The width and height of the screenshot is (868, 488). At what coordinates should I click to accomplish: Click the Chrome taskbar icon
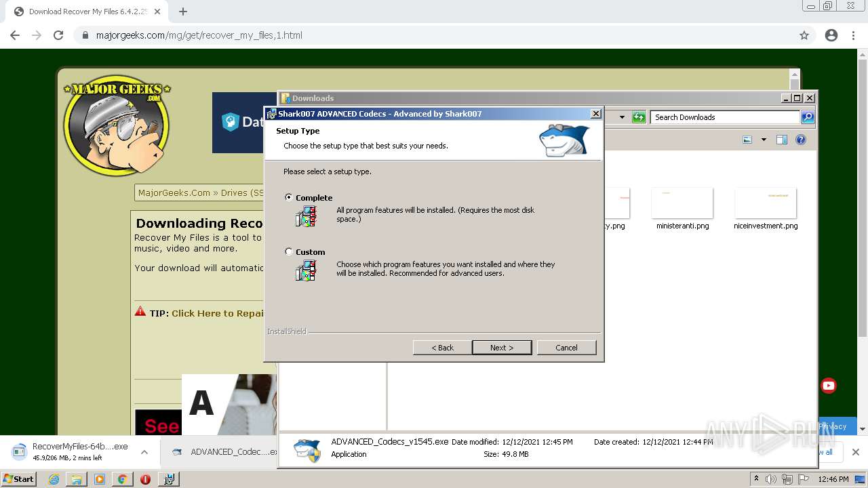click(x=122, y=479)
